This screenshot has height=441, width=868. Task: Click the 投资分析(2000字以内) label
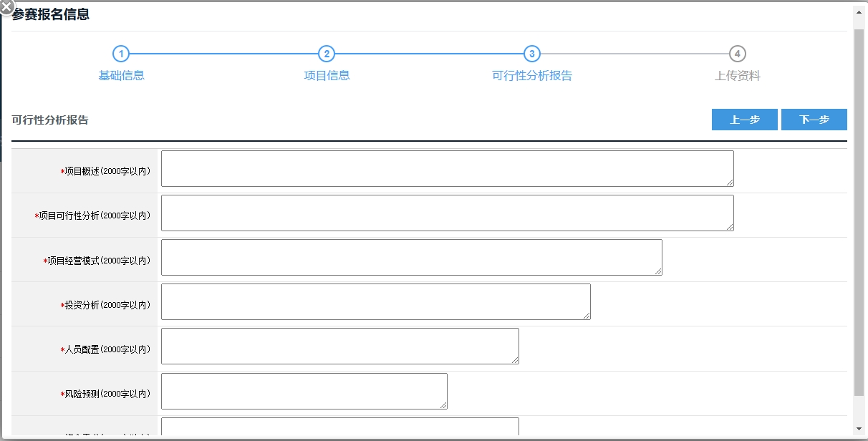[105, 305]
